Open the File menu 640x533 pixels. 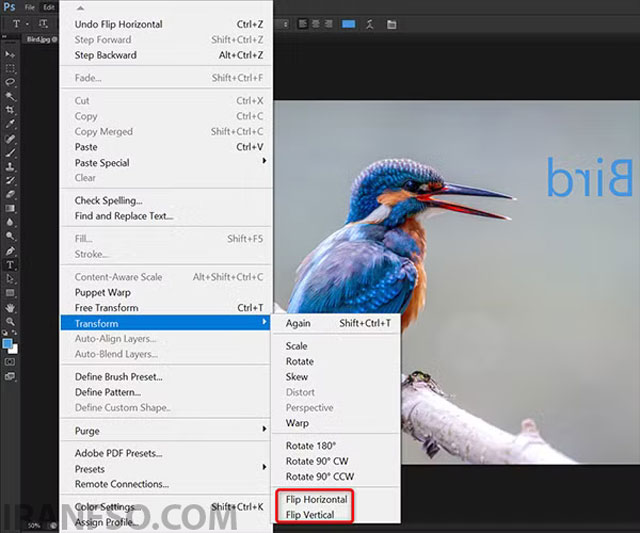coord(29,7)
